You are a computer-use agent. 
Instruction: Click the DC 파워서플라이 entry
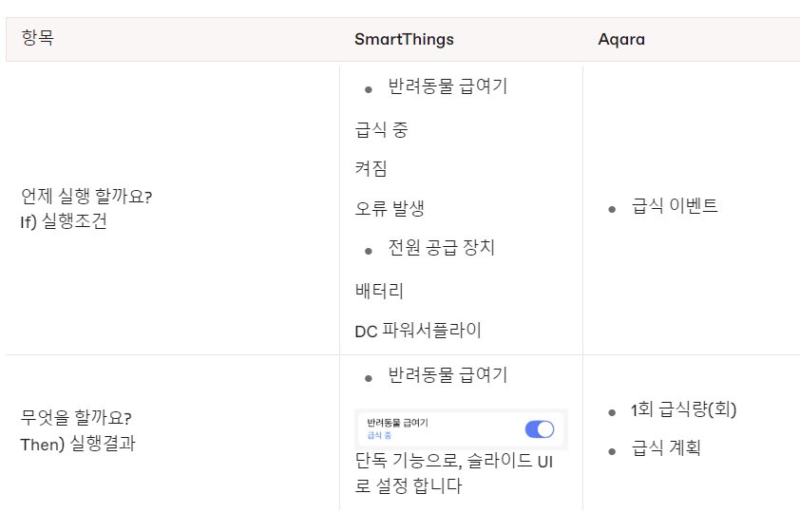[x=417, y=331]
